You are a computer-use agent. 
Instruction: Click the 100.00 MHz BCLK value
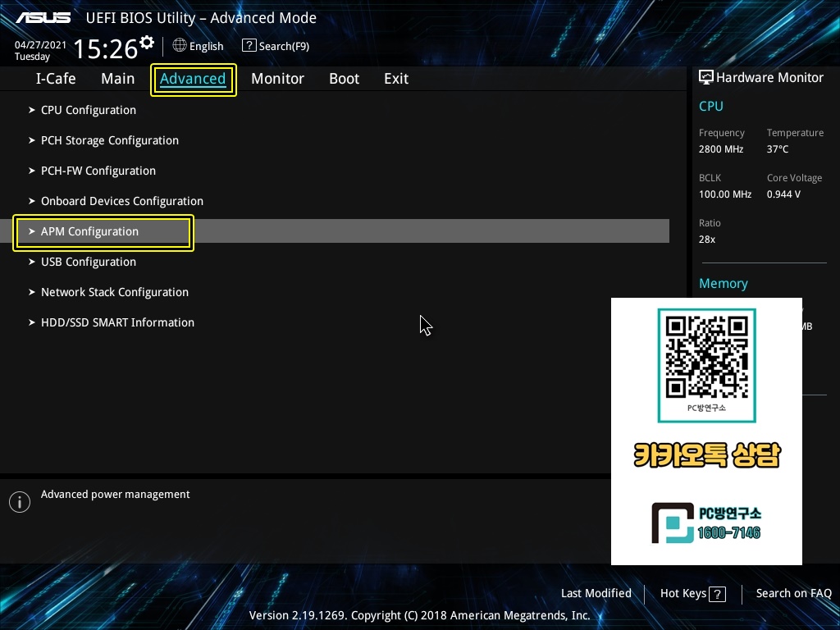coord(725,194)
